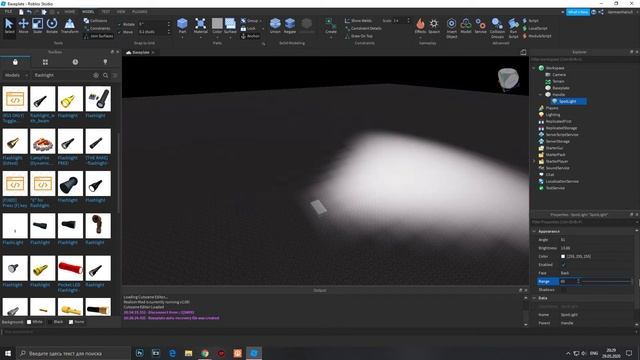Click the Toolbox search magnifier
This screenshot has width=640, height=360.
click(105, 76)
